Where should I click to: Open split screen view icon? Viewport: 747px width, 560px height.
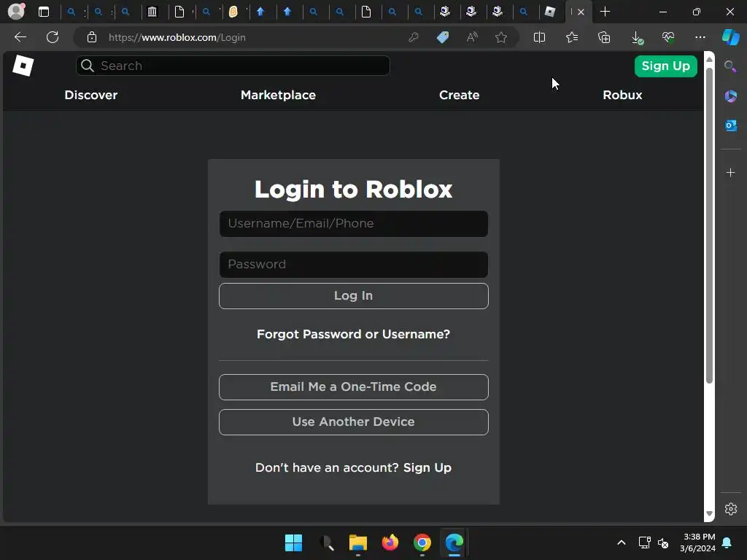pos(539,37)
